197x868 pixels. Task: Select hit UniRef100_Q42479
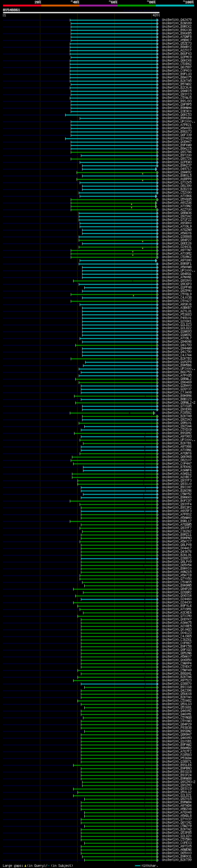(x=176, y=20)
